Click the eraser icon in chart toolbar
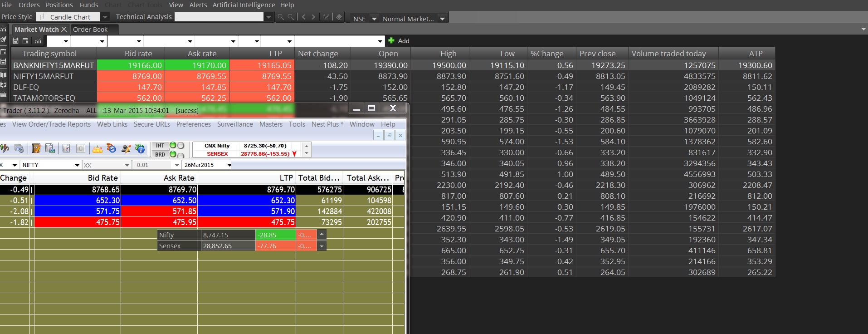Viewport: 868px width, 334px height. click(x=339, y=17)
